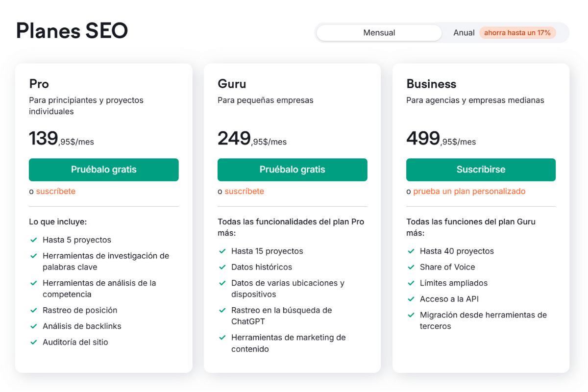588x392 pixels.
Task: Click the checkmark beside Análisis de backlinks
Action: [34, 326]
